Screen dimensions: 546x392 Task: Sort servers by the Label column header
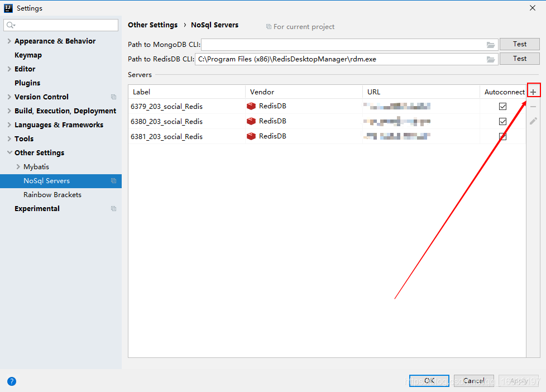pos(186,92)
